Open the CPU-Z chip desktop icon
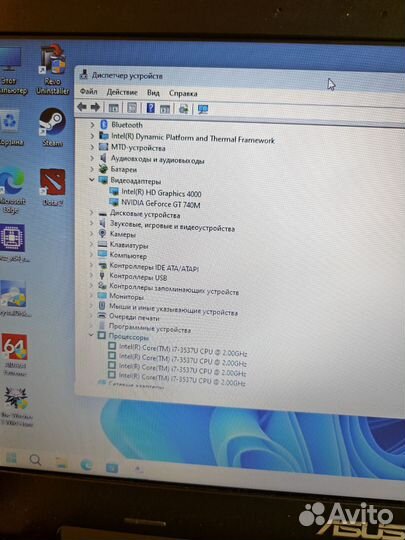Viewport: 405px width, 540px height. tap(13, 243)
